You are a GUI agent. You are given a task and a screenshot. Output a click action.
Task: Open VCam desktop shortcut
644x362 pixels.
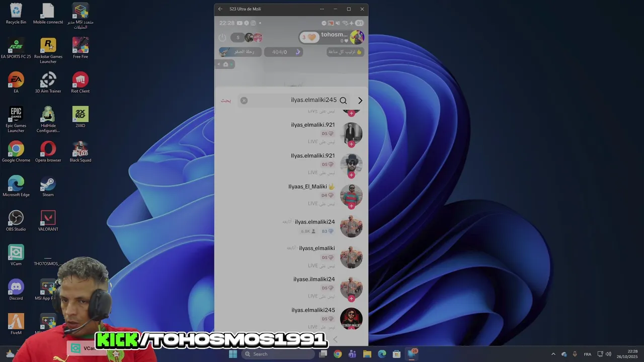(16, 255)
